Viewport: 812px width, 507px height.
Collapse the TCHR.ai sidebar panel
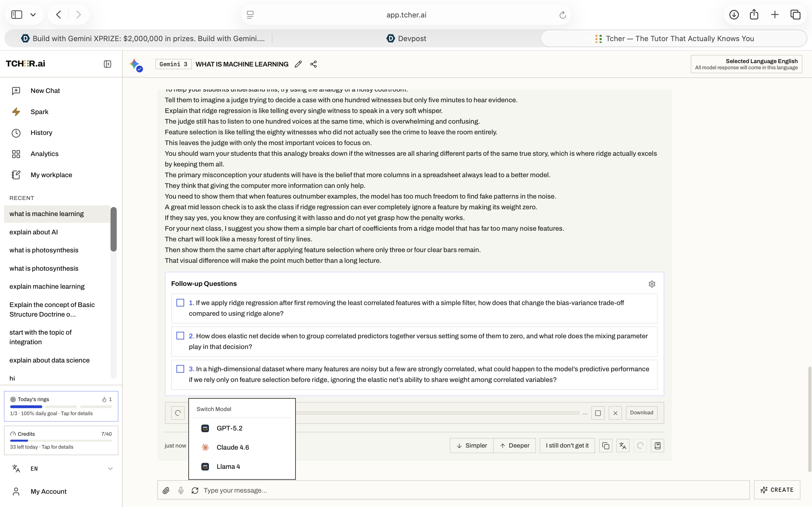click(x=107, y=64)
